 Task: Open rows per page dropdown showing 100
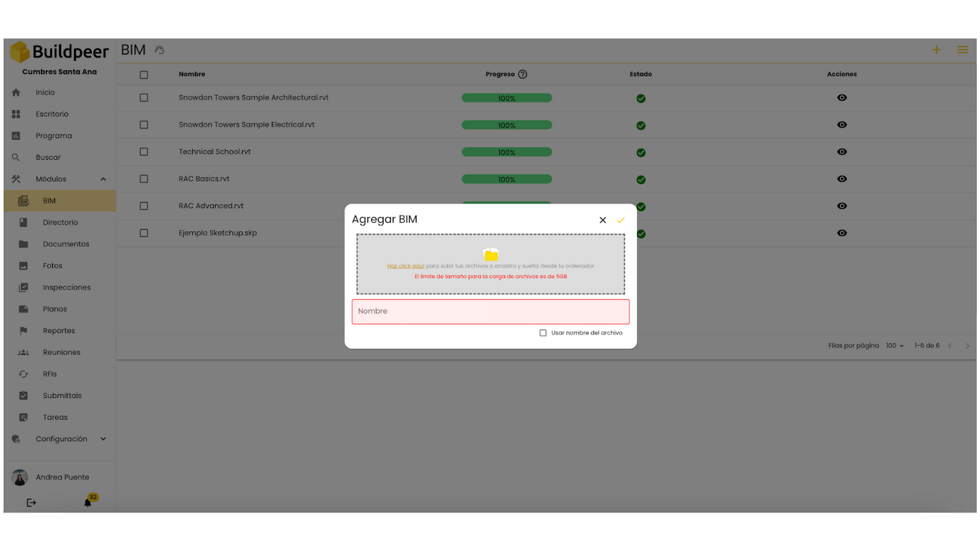(x=895, y=346)
